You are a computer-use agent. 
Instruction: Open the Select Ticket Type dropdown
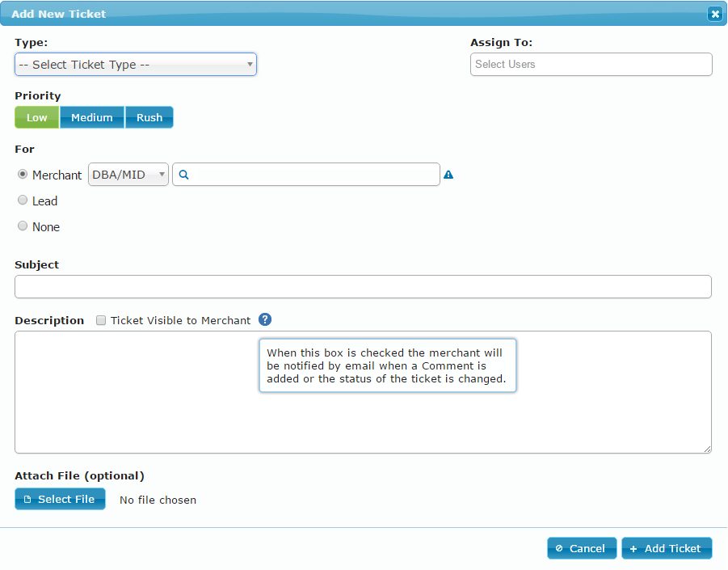click(x=136, y=65)
